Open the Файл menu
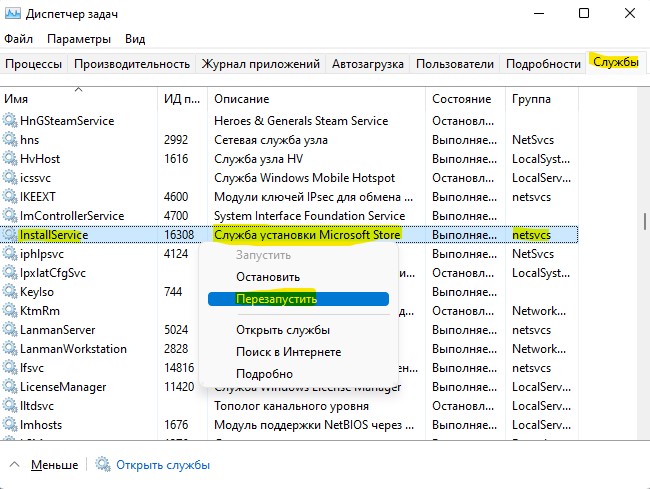The height and width of the screenshot is (489, 650). [x=18, y=39]
